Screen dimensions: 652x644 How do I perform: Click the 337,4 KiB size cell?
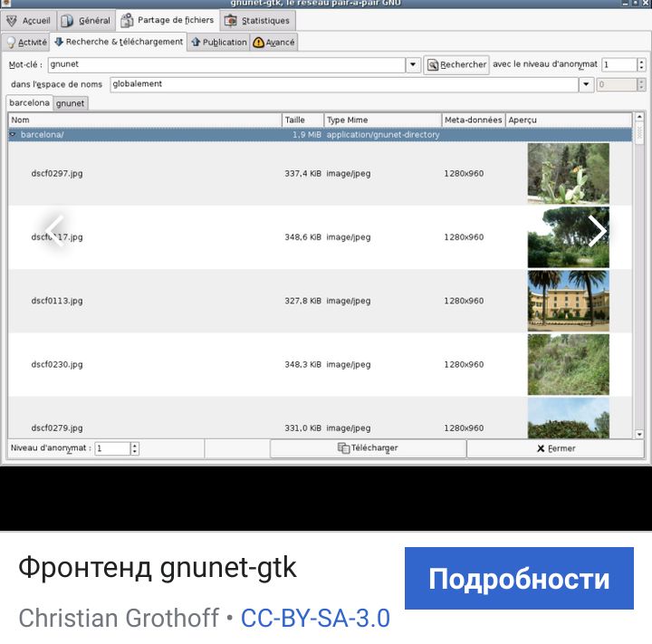[x=302, y=174]
